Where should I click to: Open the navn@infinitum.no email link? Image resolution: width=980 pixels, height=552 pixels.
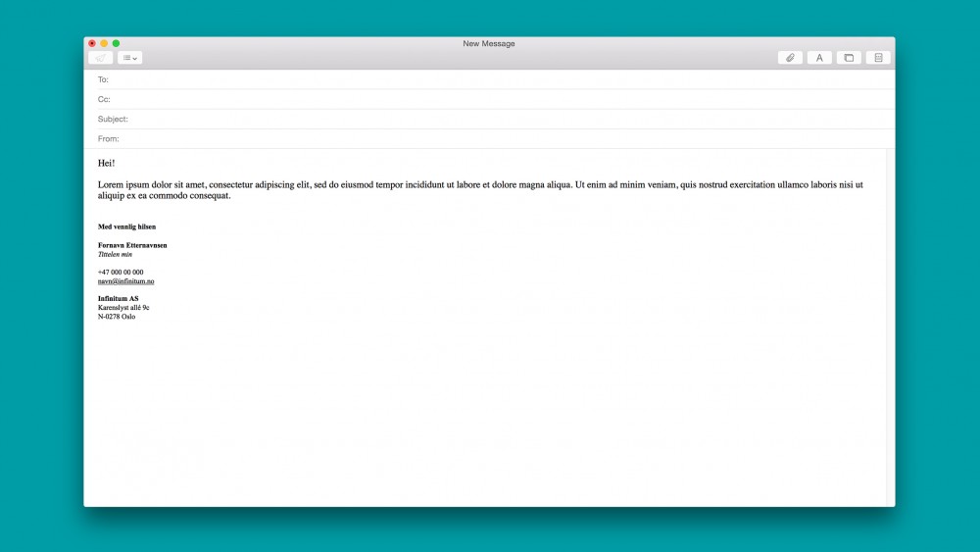tap(125, 281)
